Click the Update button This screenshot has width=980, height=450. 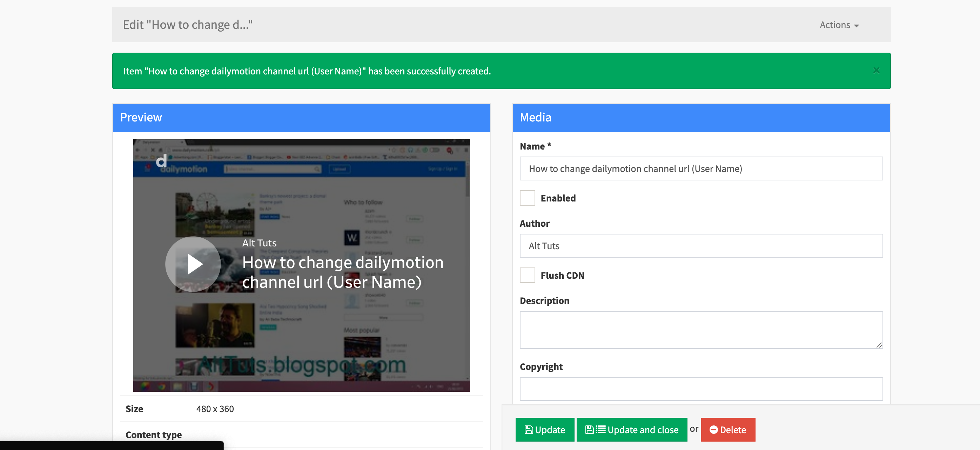(x=544, y=429)
